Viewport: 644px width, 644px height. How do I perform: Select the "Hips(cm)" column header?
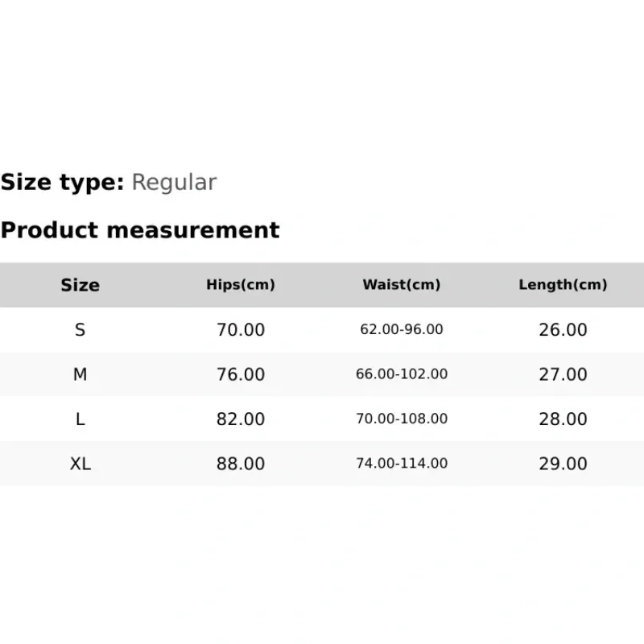click(241, 285)
